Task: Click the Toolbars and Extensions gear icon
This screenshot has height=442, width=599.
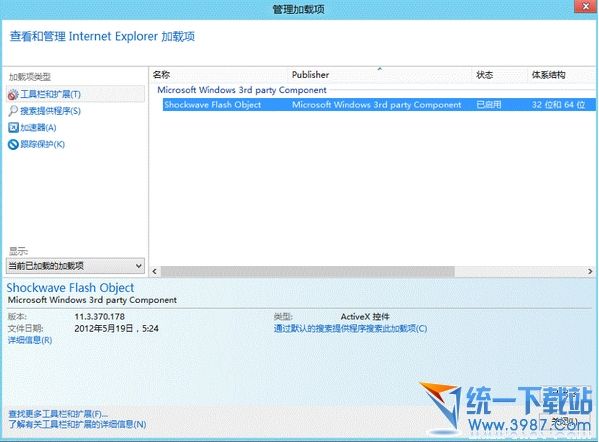Action: pos(13,94)
